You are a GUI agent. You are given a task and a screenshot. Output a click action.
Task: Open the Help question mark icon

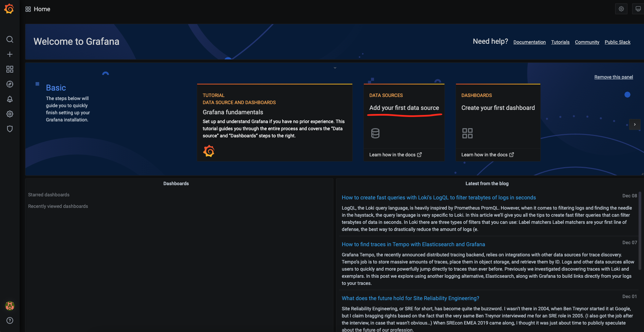click(10, 320)
